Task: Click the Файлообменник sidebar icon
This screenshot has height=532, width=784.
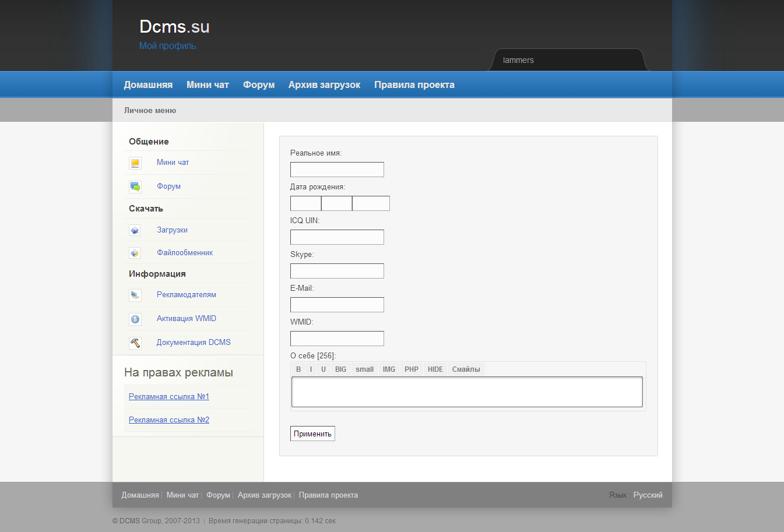Action: pos(135,253)
